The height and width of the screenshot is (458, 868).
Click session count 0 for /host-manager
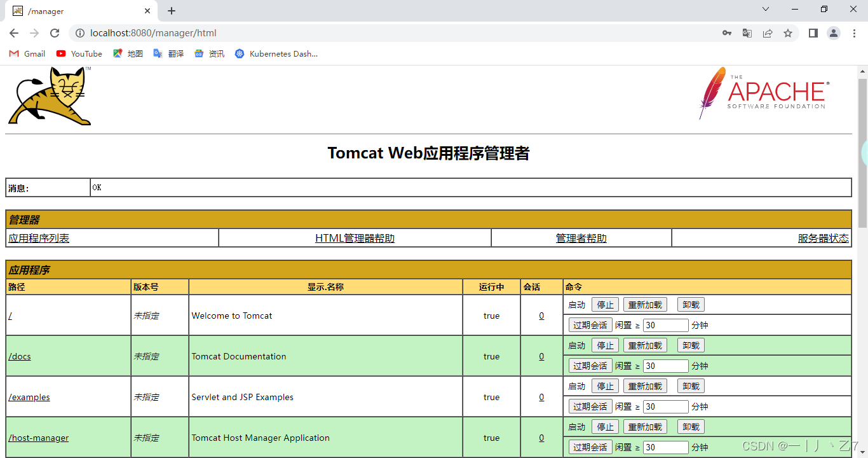click(541, 438)
